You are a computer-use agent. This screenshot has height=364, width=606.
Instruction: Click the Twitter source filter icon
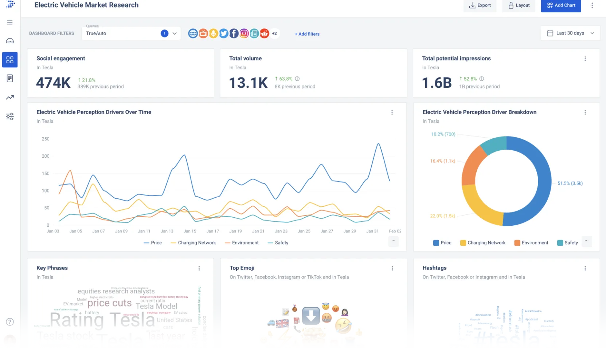coord(223,33)
